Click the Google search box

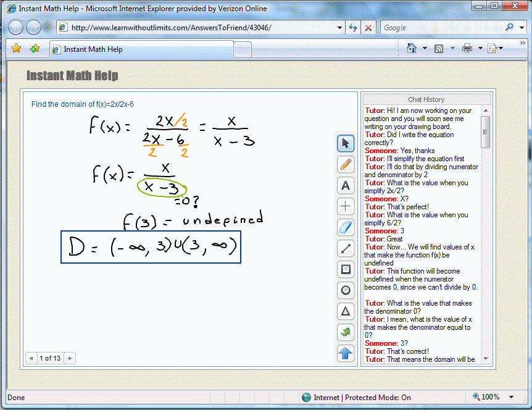441,28
